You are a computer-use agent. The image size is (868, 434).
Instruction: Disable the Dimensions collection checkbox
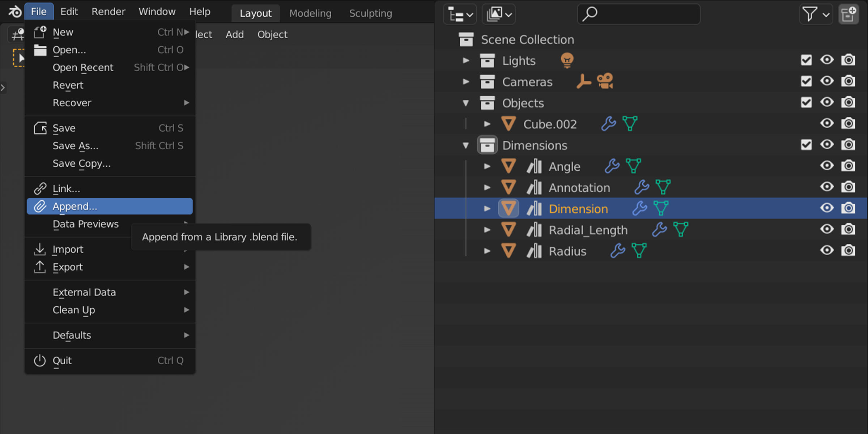click(x=806, y=145)
